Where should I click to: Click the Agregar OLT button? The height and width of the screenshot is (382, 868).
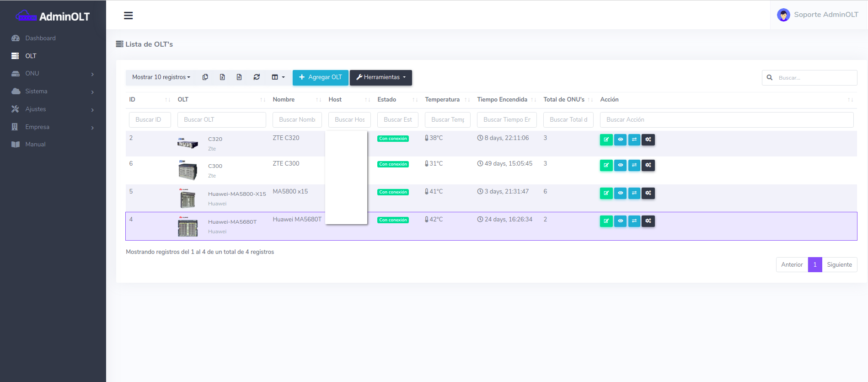[320, 77]
